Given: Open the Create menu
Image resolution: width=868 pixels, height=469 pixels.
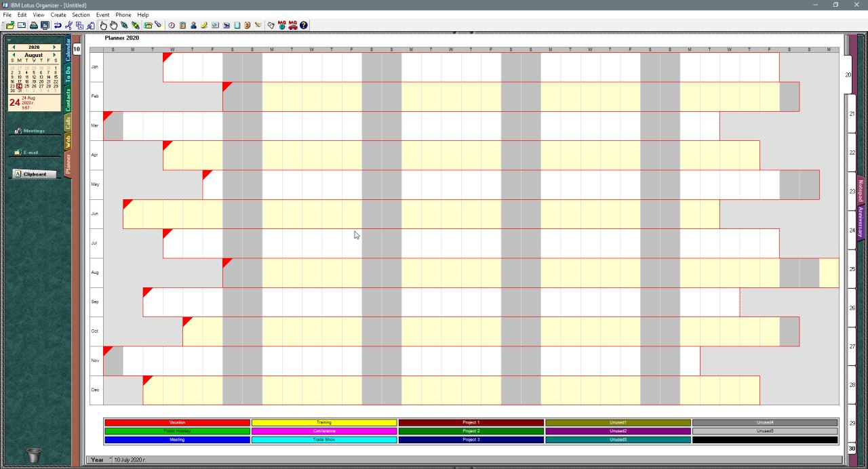Looking at the screenshot, I should tap(58, 14).
